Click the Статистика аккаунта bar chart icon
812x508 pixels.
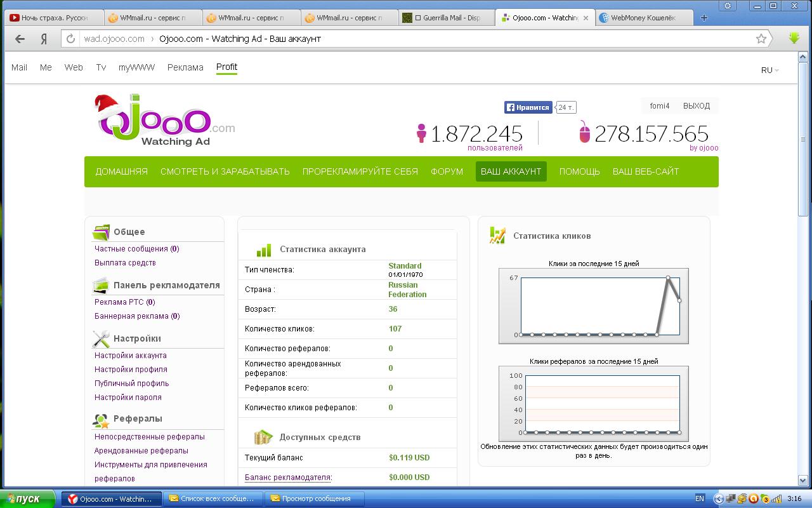(x=264, y=249)
